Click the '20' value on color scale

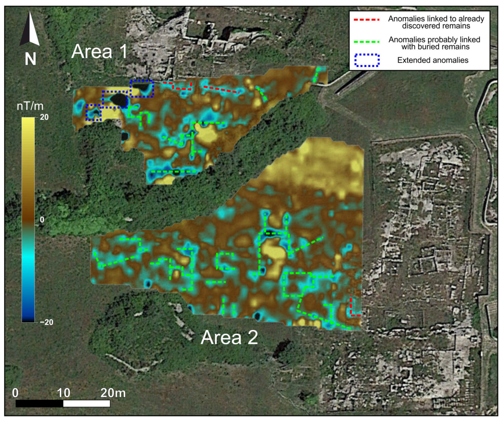[44, 117]
